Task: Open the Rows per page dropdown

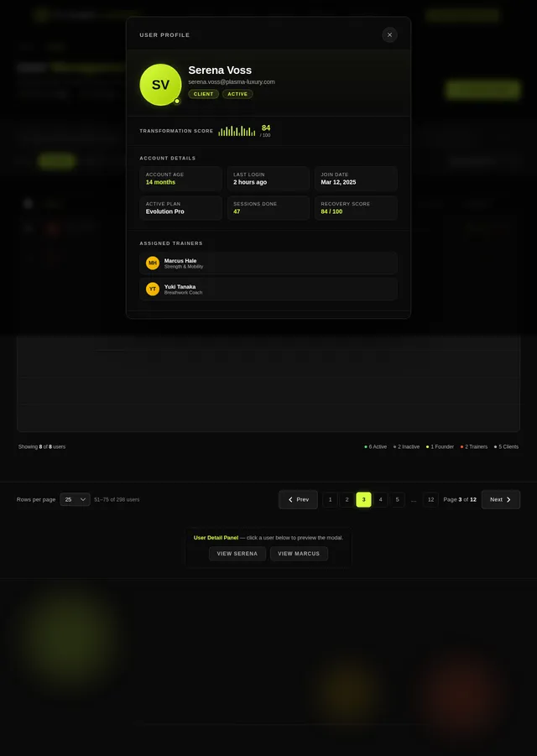Action: [x=75, y=499]
